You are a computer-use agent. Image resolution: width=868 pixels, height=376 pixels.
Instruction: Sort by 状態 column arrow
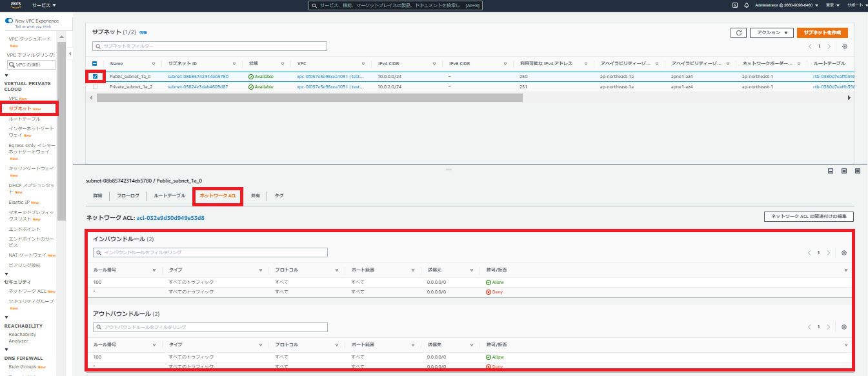283,64
